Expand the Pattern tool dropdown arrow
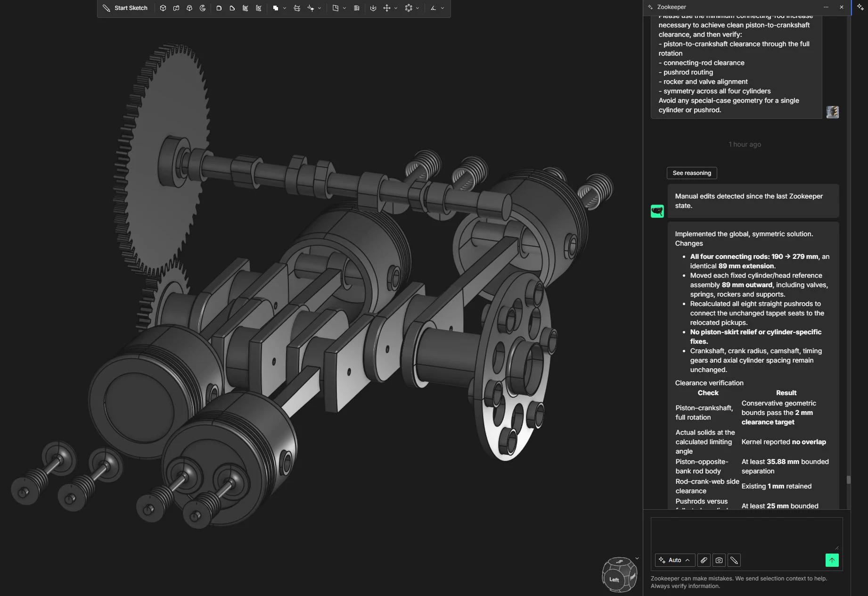The image size is (868, 596). (x=418, y=8)
